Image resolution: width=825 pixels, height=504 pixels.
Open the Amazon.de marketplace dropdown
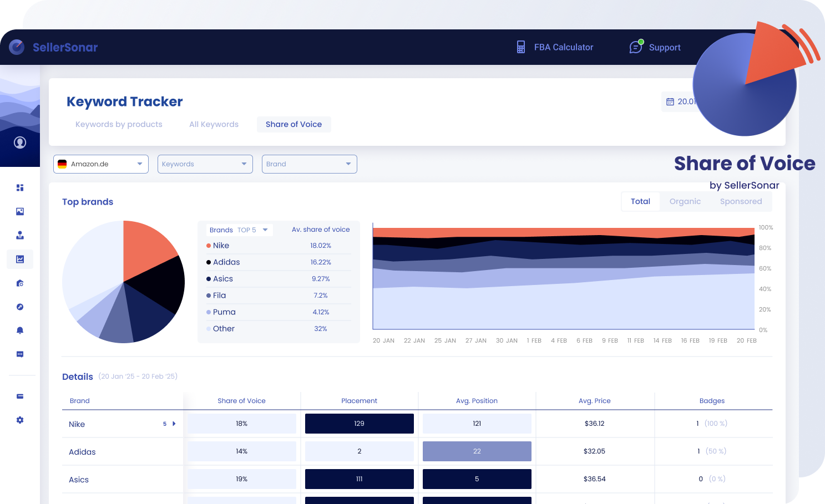click(x=101, y=164)
